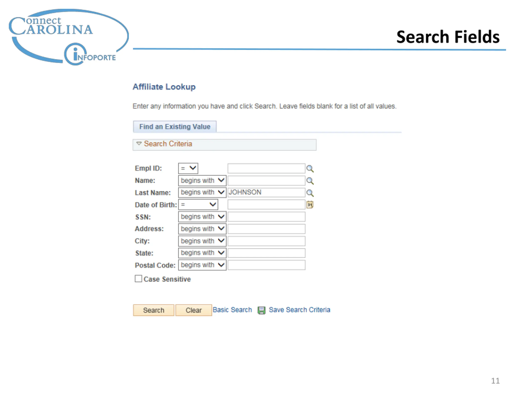This screenshot has height=399, width=532.
Task: Open the Empl ID operator dropdown
Action: pyautogui.click(x=188, y=168)
